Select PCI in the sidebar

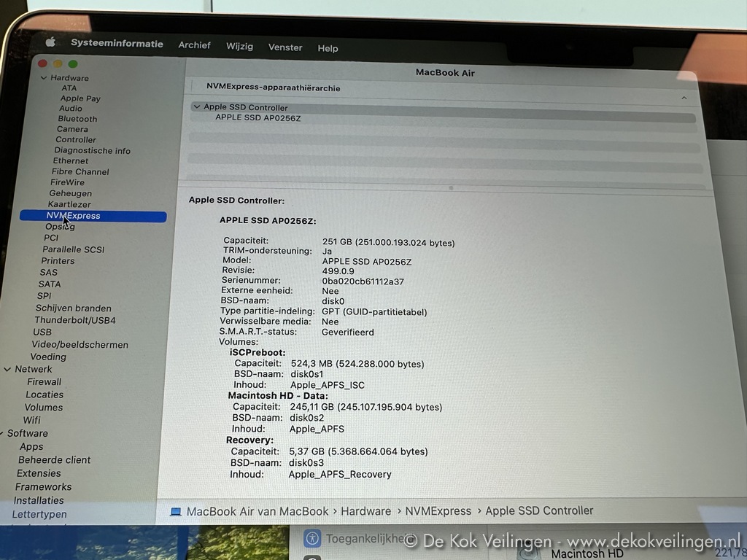click(51, 238)
